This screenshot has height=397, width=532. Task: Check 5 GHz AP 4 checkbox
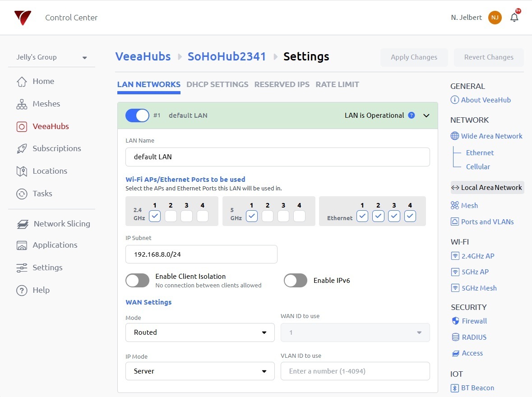tap(299, 216)
